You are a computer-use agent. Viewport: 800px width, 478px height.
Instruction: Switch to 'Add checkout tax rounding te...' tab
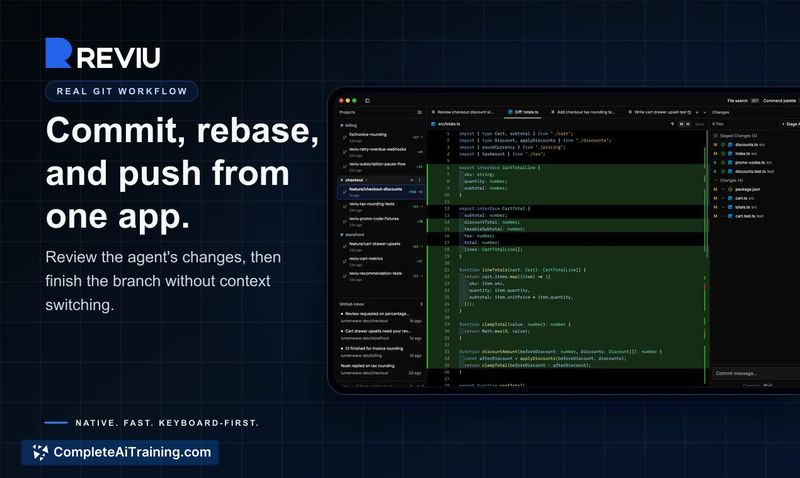click(583, 112)
